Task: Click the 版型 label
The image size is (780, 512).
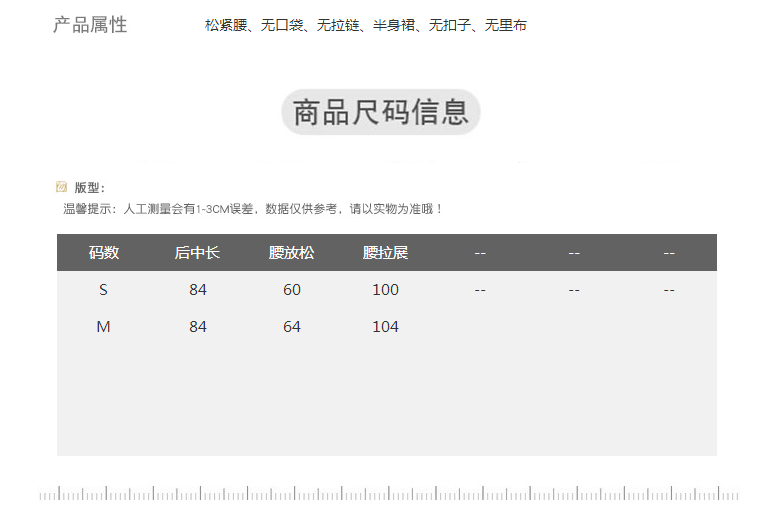Action: pyautogui.click(x=90, y=188)
